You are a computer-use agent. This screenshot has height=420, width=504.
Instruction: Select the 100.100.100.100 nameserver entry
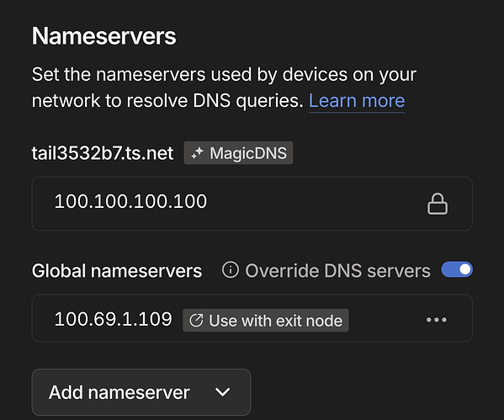252,203
